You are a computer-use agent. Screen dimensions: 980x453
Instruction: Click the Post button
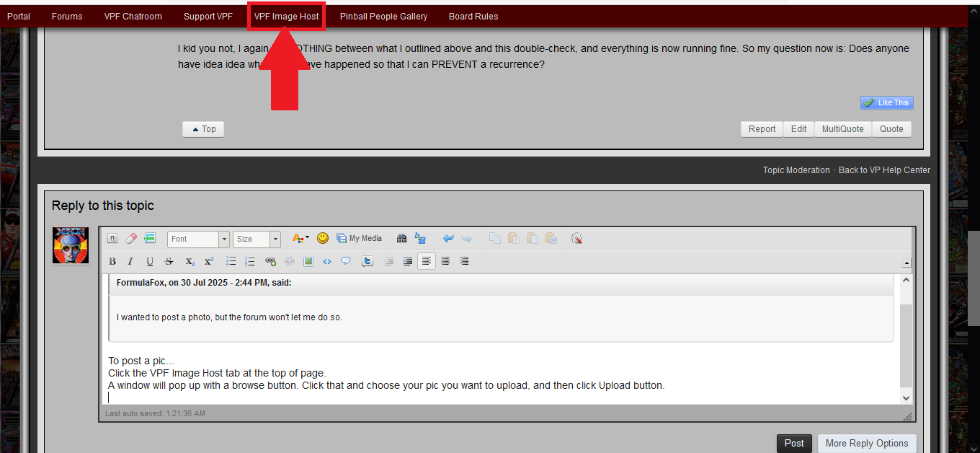coord(794,444)
